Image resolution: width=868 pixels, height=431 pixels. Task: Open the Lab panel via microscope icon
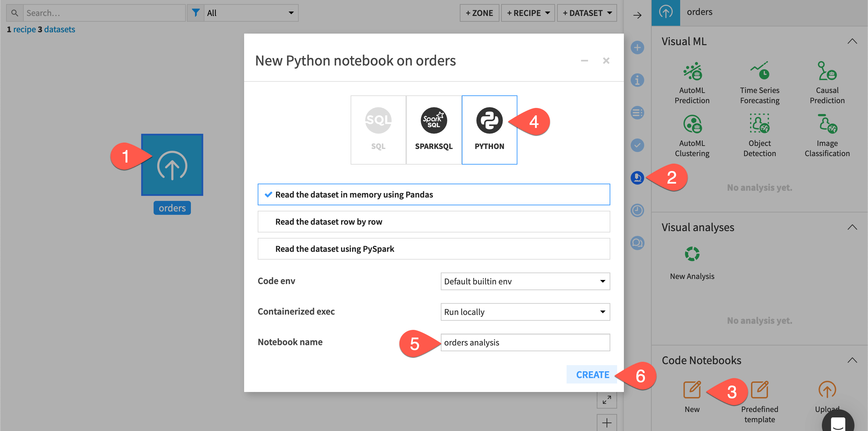coord(637,177)
